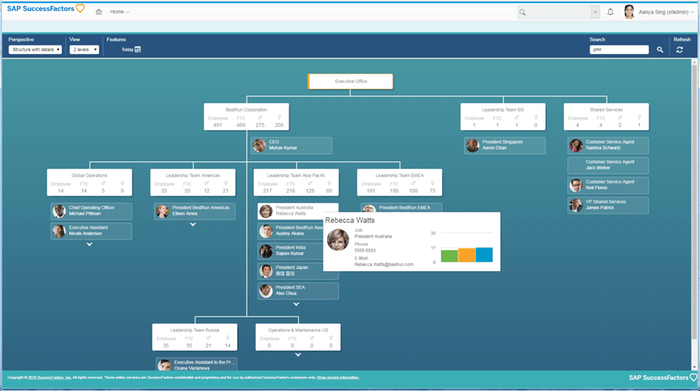Image resolution: width=700 pixels, height=391 pixels.
Task: Expand more employees under Global Operations
Action: (x=89, y=244)
